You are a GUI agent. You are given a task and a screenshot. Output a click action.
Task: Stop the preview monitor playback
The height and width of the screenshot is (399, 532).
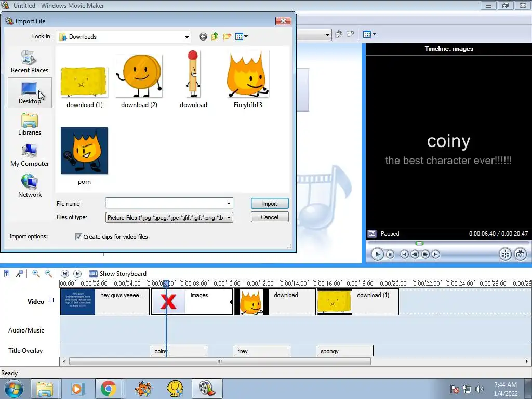[x=390, y=254]
